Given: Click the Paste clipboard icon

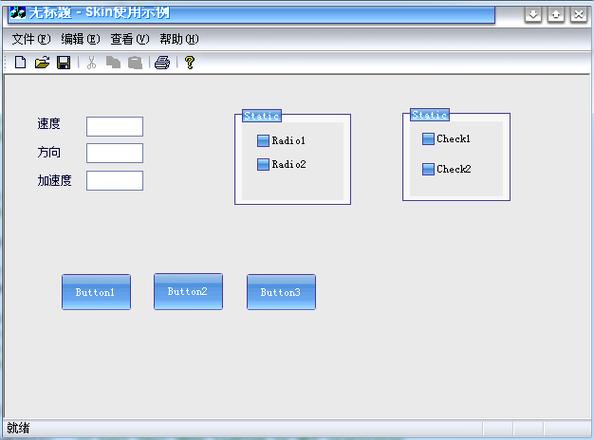Looking at the screenshot, I should pyautogui.click(x=135, y=63).
